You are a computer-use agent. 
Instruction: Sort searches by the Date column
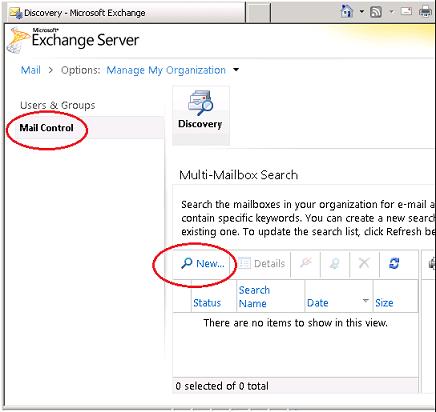[x=318, y=303]
